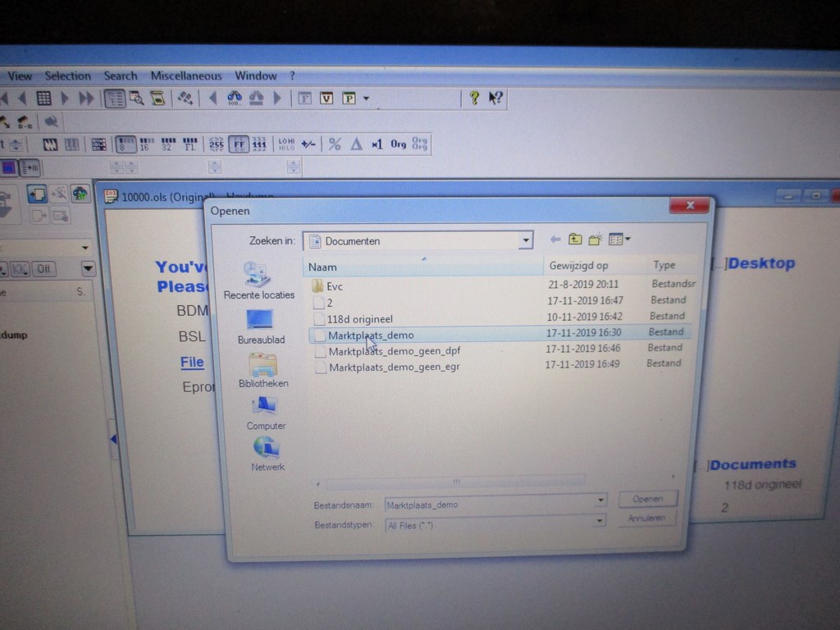Go to Bibliotheken in the places bar
This screenshot has height=630, width=840.
click(x=262, y=365)
